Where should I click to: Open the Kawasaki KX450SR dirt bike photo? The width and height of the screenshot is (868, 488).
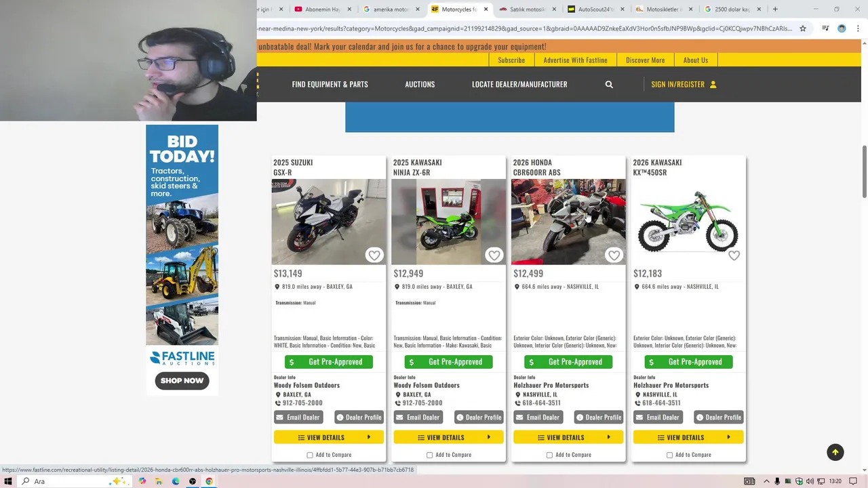pyautogui.click(x=688, y=222)
